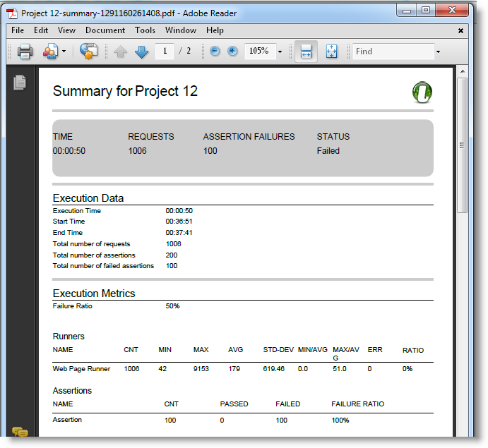Open the zoom percentage dropdown arrow
This screenshot has width=488, height=448.
coord(280,52)
